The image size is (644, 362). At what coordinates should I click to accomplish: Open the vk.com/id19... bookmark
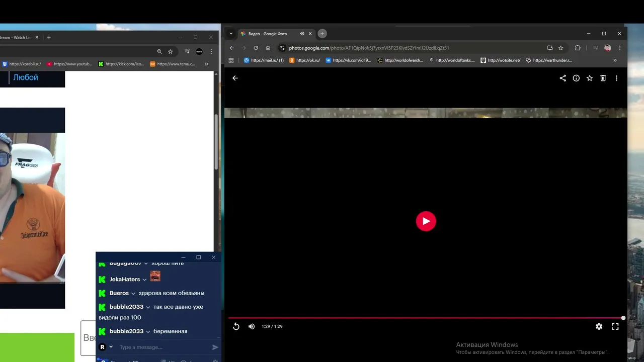click(x=348, y=60)
